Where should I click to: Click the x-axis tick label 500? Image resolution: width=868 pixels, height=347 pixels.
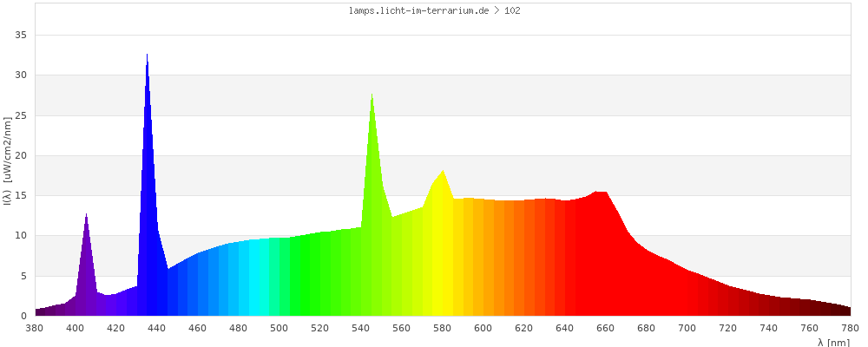pos(279,328)
